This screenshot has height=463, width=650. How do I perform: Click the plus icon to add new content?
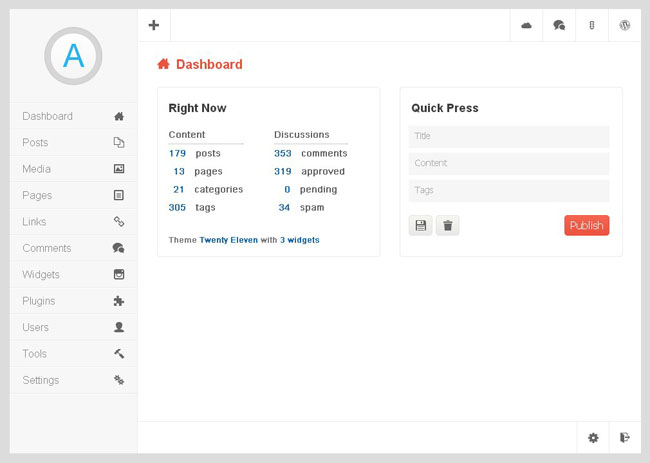coord(153,25)
